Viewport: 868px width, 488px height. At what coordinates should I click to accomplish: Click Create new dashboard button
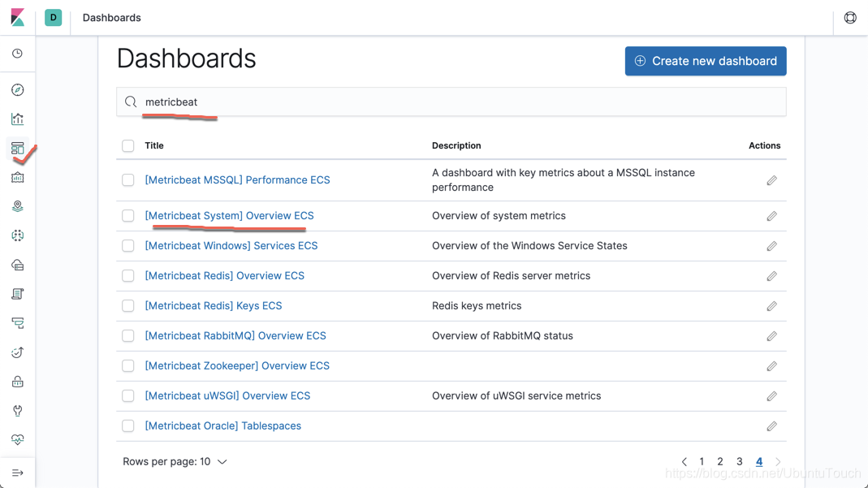click(x=706, y=61)
